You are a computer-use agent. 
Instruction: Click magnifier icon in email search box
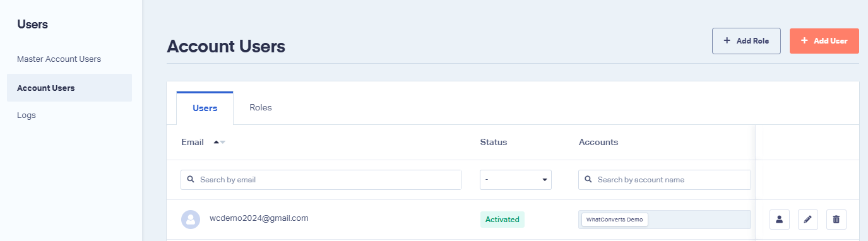pyautogui.click(x=191, y=180)
